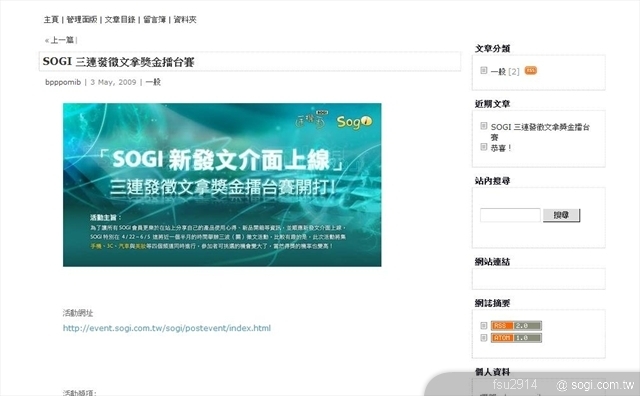Viewport: 640px width, 396px height.
Task: Open the ATOM 1.0 feed badge
Action: pyautogui.click(x=516, y=338)
